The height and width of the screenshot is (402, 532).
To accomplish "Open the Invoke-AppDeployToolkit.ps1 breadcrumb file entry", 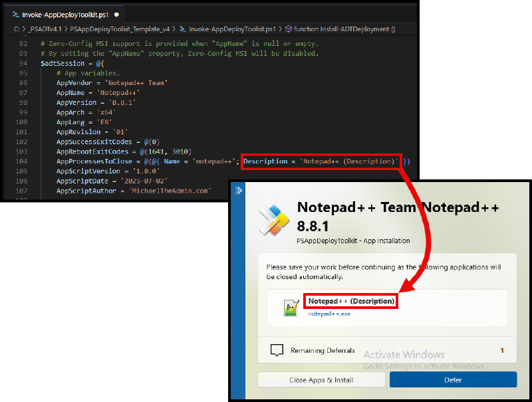I will pos(233,29).
